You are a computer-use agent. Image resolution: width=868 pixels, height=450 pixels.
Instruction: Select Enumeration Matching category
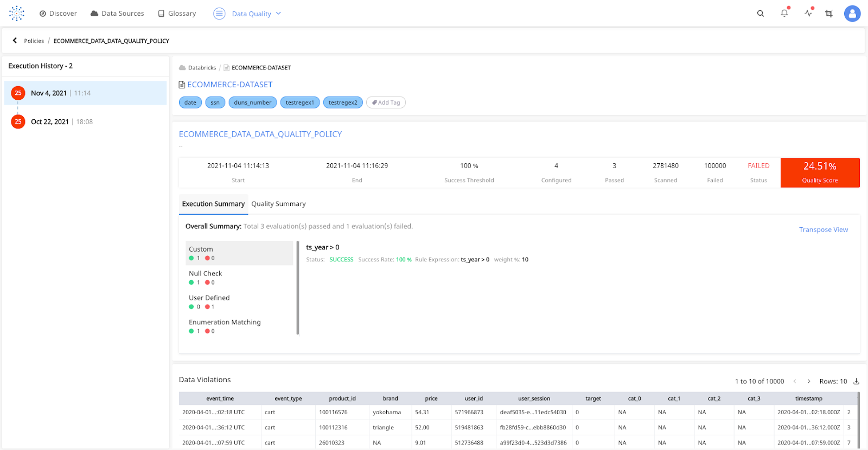click(239, 326)
